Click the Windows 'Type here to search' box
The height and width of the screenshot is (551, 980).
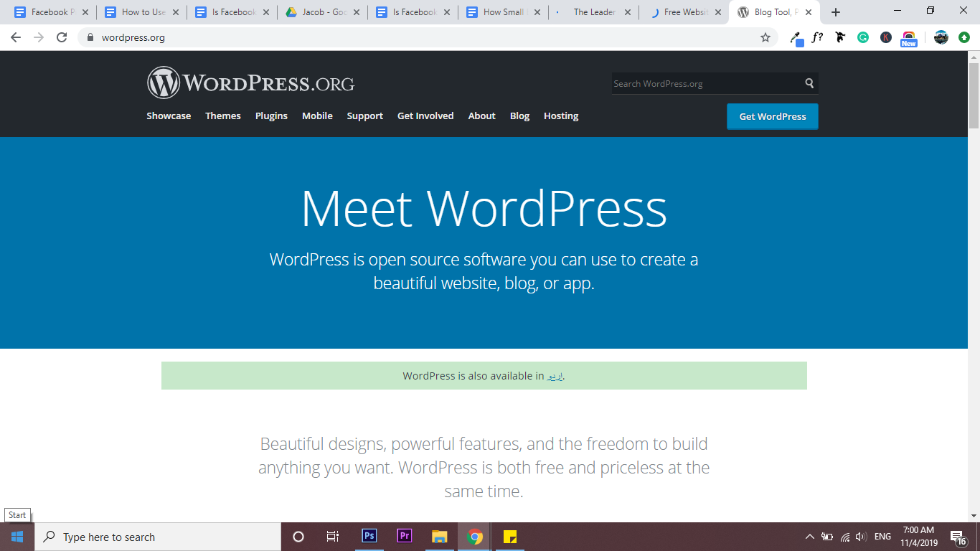[x=158, y=537]
